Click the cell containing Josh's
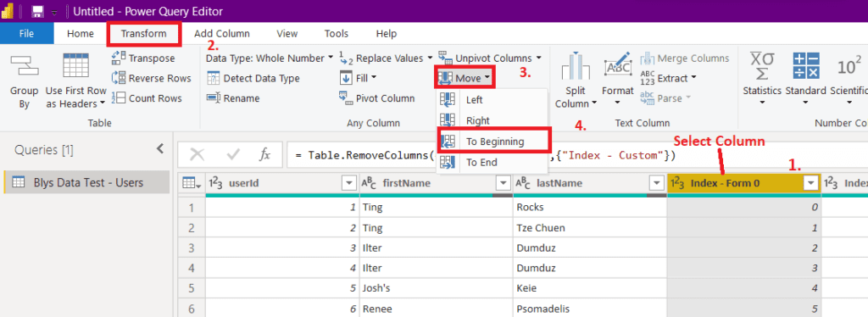 click(x=436, y=288)
